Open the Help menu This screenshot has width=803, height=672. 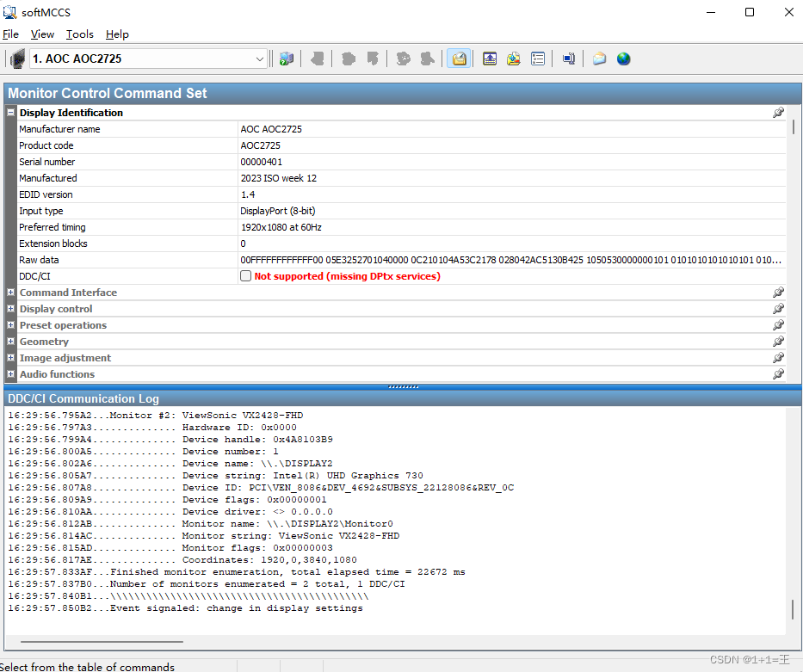pyautogui.click(x=117, y=34)
